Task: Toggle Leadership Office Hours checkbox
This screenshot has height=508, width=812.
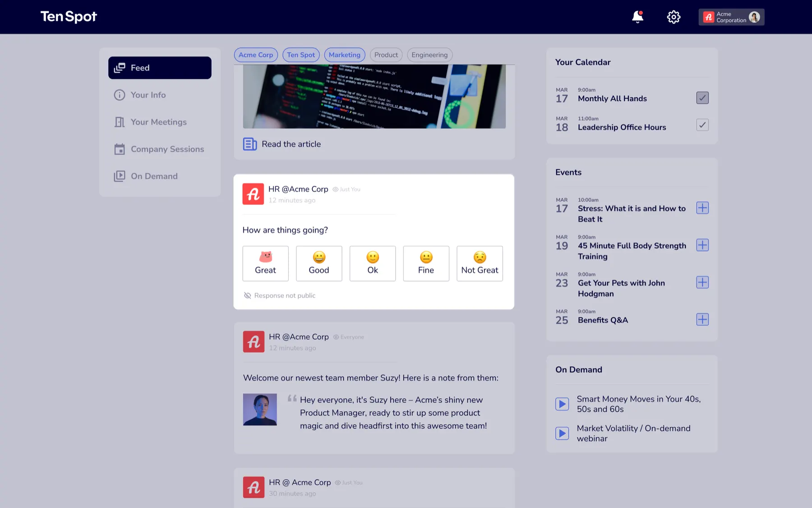Action: coord(702,125)
